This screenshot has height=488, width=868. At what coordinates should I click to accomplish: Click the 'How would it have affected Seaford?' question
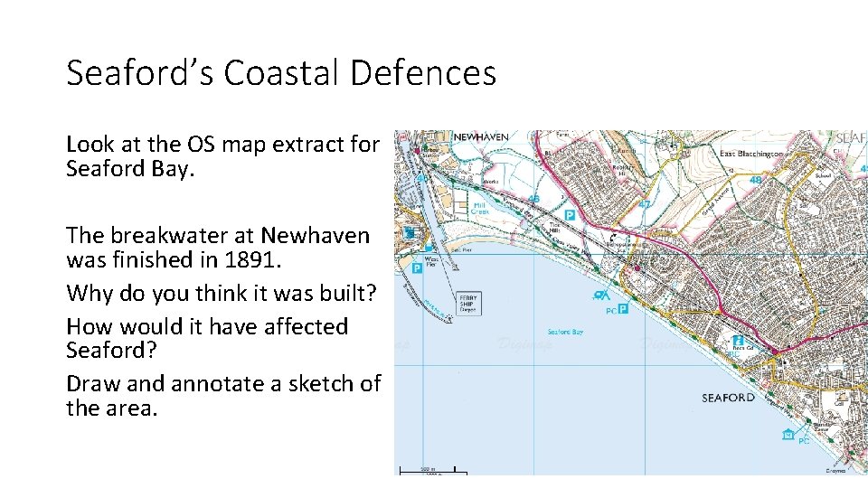207,338
